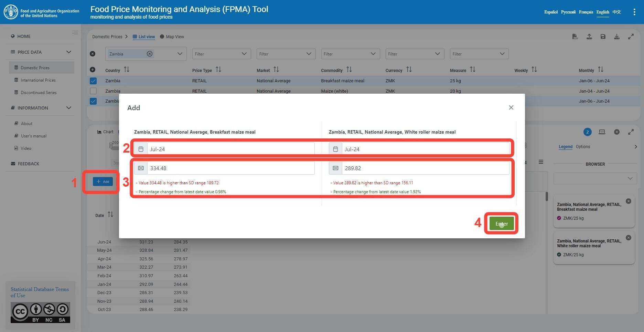Viewport: 644px width, 332px height.
Task: Check the Maize (white) row checkbox
Action: [x=93, y=91]
